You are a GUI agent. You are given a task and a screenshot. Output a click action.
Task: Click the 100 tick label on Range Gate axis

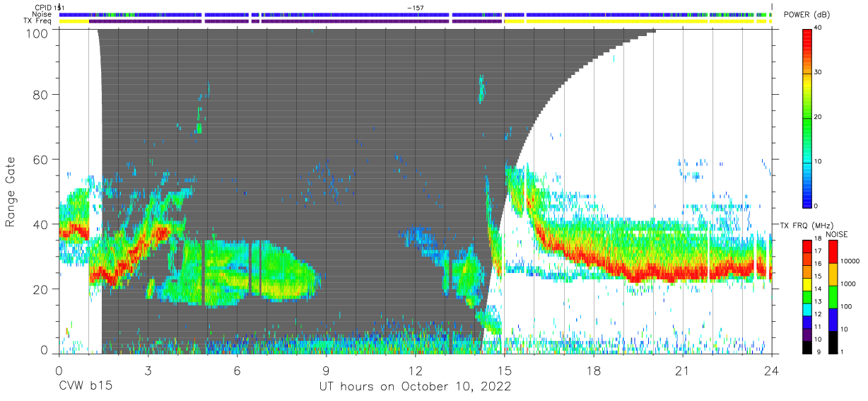point(37,33)
